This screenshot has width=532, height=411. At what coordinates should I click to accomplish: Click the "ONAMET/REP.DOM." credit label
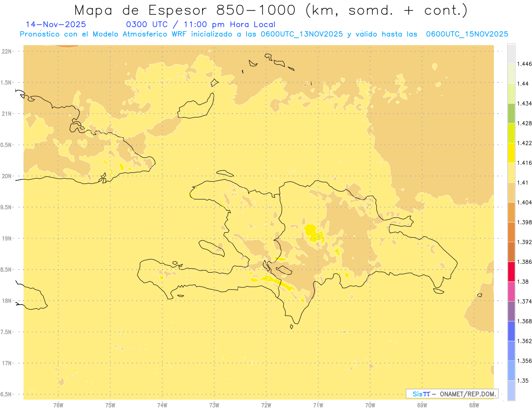(468, 394)
